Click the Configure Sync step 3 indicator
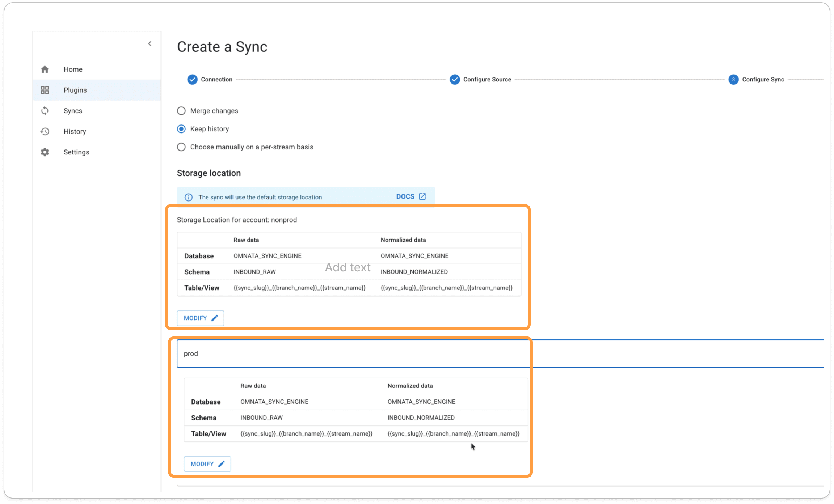Viewport: 834px width, 504px height. (733, 79)
